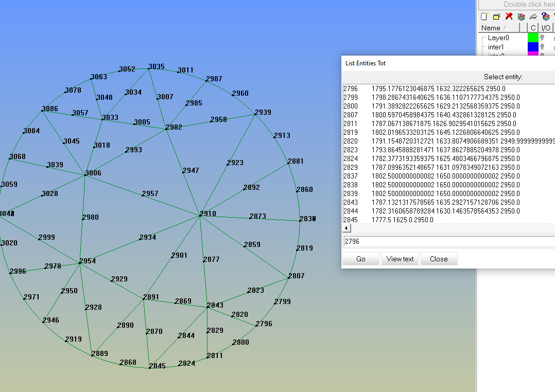This screenshot has height=392, width=555.
Task: Click the layers question mark icon
Action: click(x=545, y=16)
